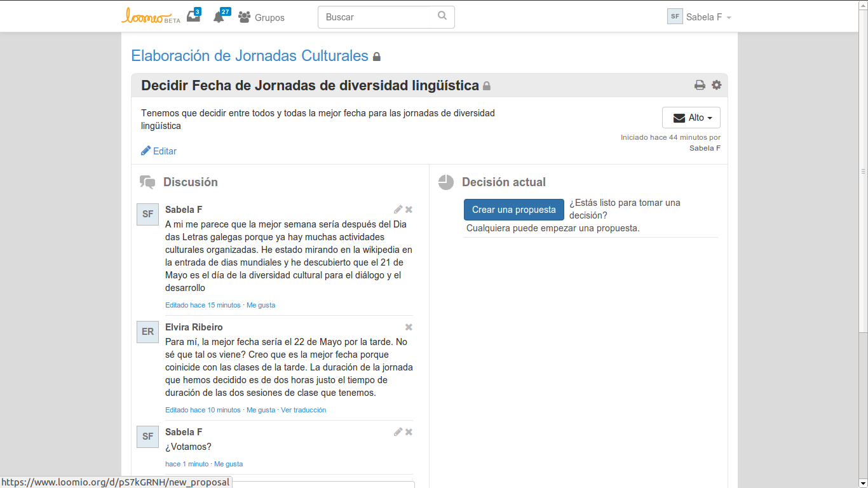Expand the Alto email notification dropdown

691,118
